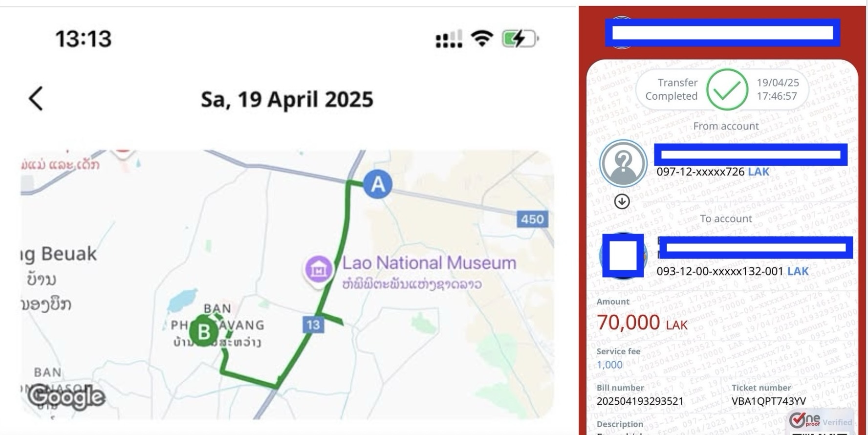
Task: Click the Lao National Museum label
Action: [429, 263]
